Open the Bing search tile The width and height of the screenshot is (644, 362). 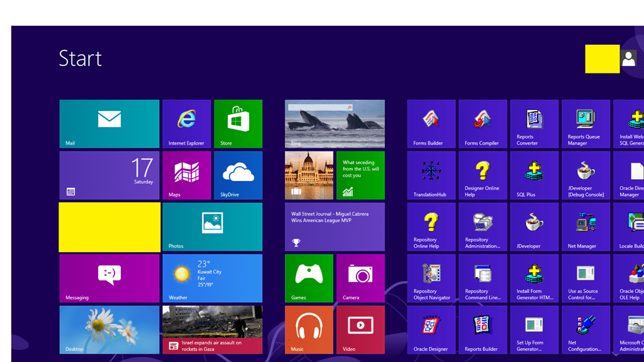335,124
